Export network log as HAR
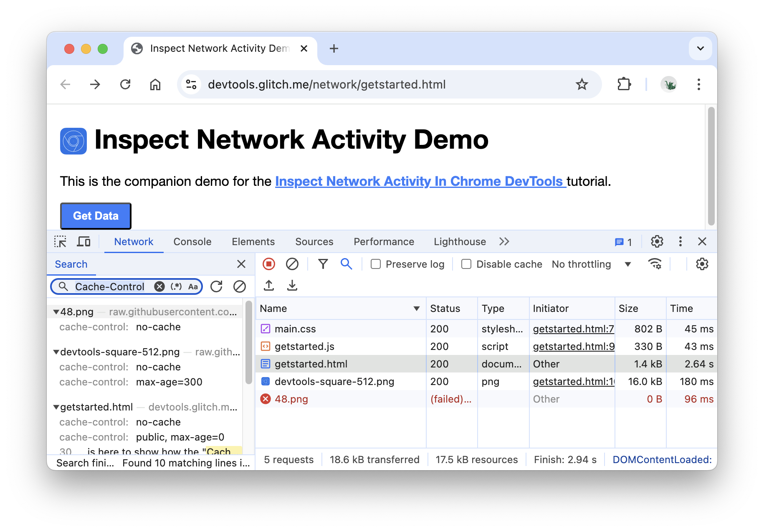Viewport: 764px width, 532px height. click(x=292, y=286)
